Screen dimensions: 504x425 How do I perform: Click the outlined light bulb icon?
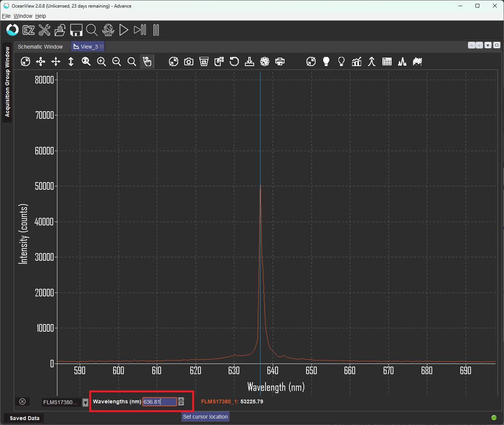[x=341, y=61]
